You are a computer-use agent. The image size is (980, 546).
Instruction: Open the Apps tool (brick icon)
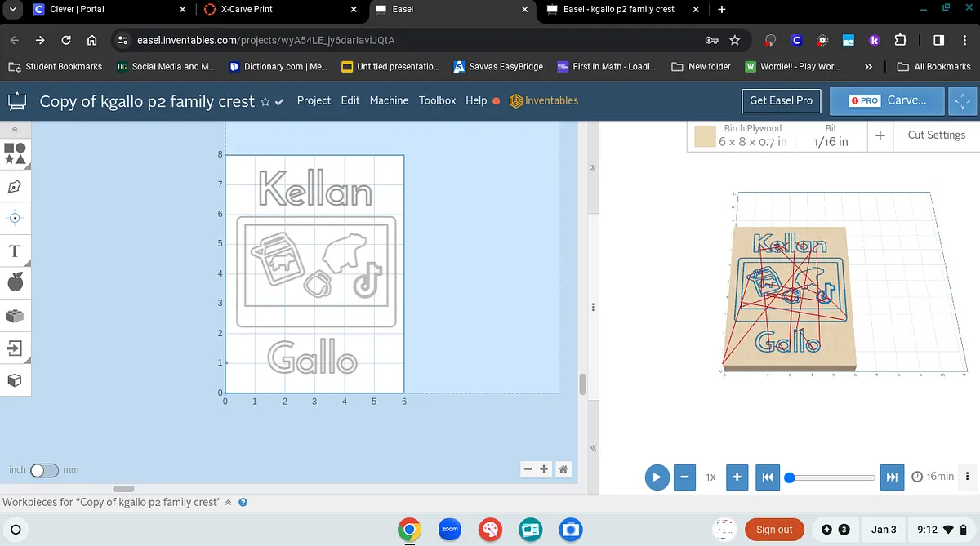pyautogui.click(x=15, y=316)
